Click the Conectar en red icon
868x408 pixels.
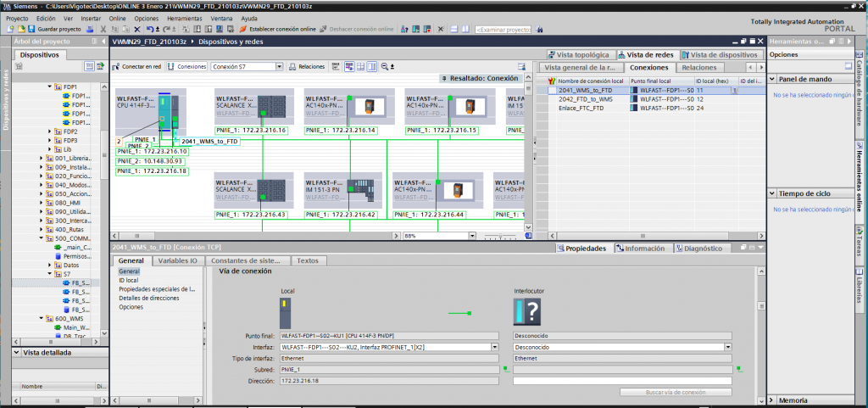pos(117,66)
